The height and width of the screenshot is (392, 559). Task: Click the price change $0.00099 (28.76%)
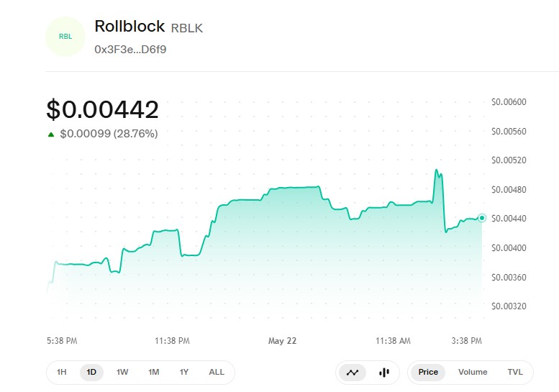point(109,134)
